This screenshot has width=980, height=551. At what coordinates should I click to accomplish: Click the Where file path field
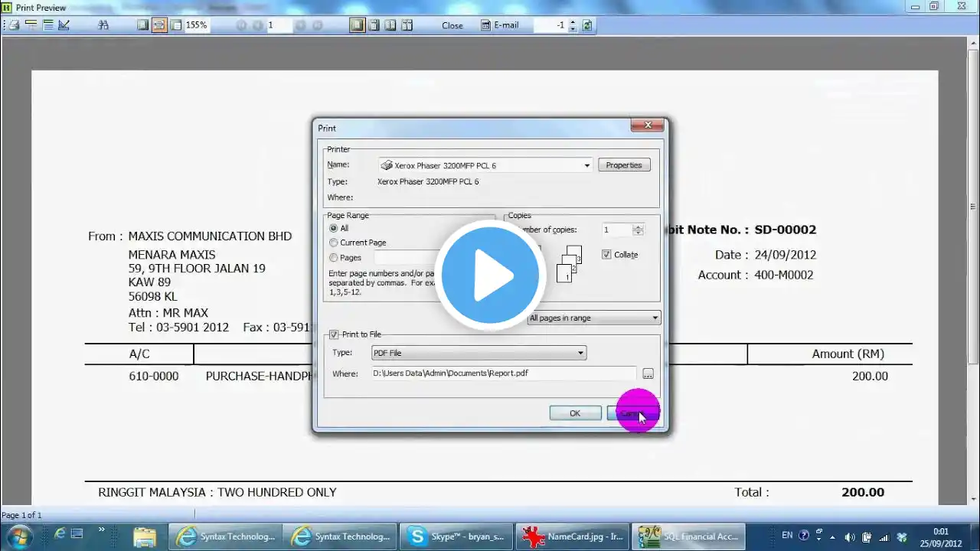[504, 373]
